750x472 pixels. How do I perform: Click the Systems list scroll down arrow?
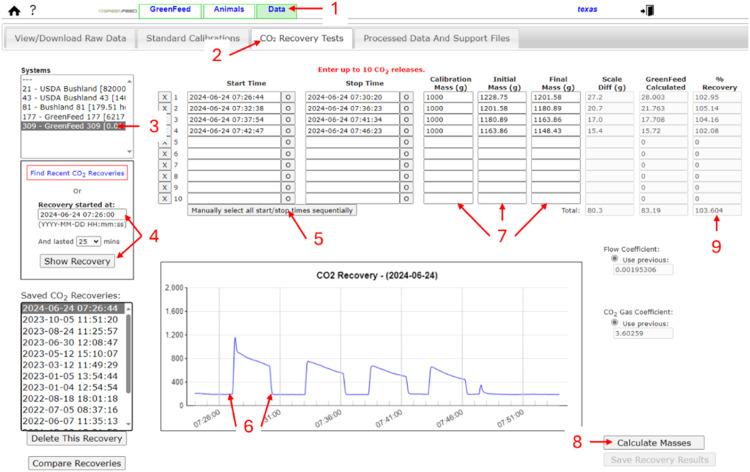(x=129, y=152)
